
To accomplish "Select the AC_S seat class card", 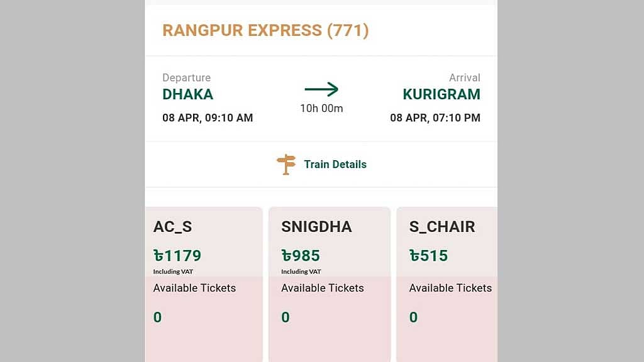I will [x=204, y=285].
